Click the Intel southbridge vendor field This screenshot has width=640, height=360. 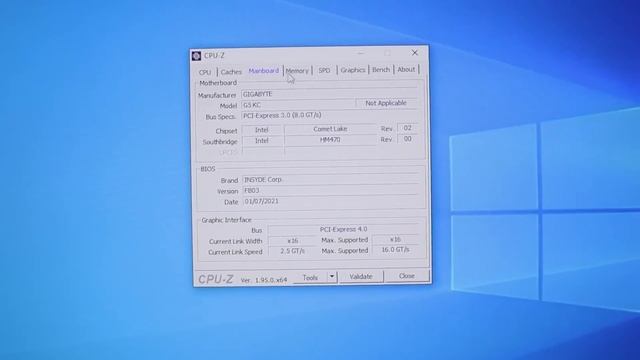pos(262,141)
